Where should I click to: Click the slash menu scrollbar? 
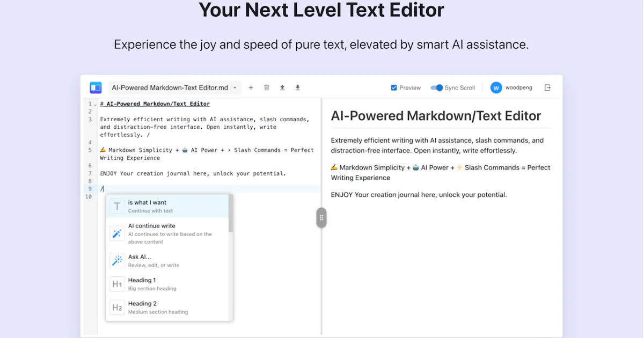[231, 213]
